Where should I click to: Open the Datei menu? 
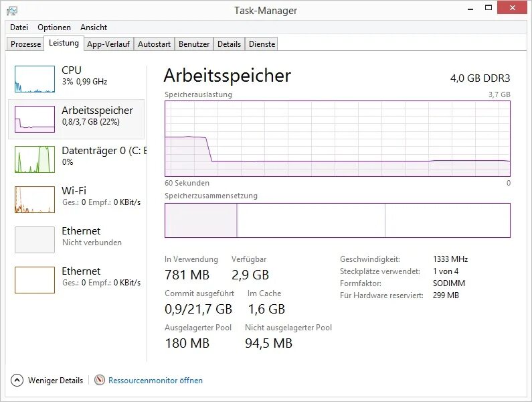[19, 27]
